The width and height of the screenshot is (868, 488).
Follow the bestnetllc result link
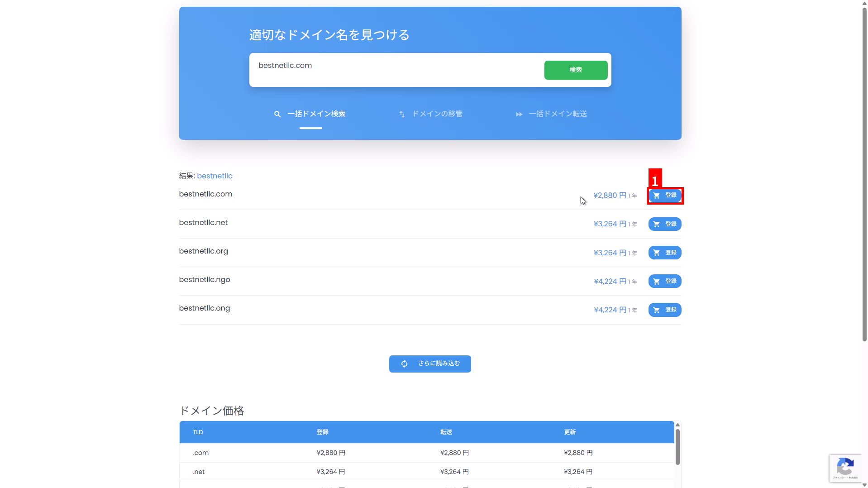point(215,176)
